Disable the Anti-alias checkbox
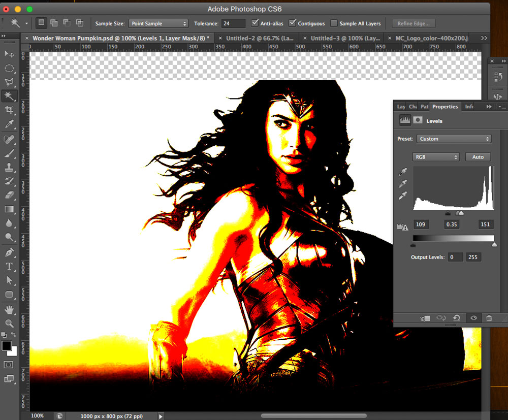Image resolution: width=508 pixels, height=420 pixels. [x=255, y=23]
